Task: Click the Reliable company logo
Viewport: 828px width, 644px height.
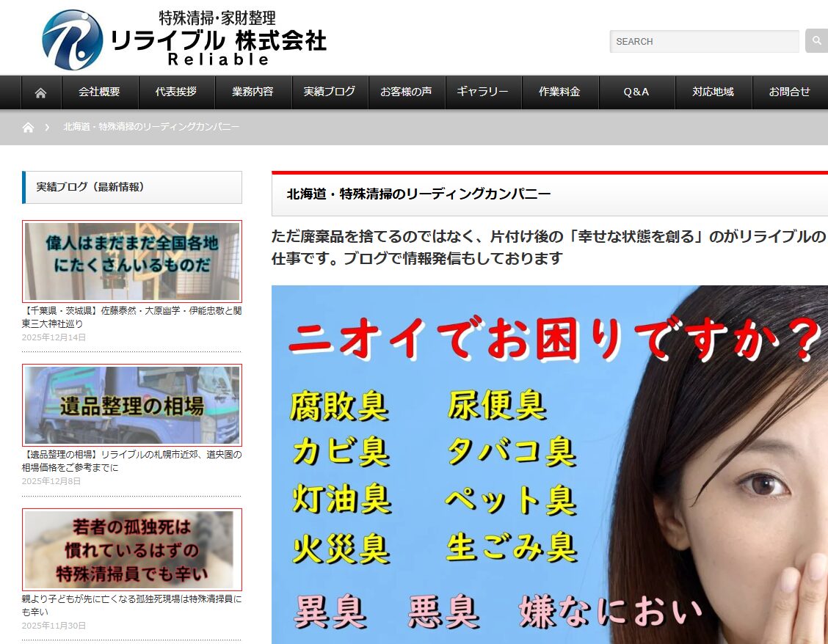Action: [184, 39]
